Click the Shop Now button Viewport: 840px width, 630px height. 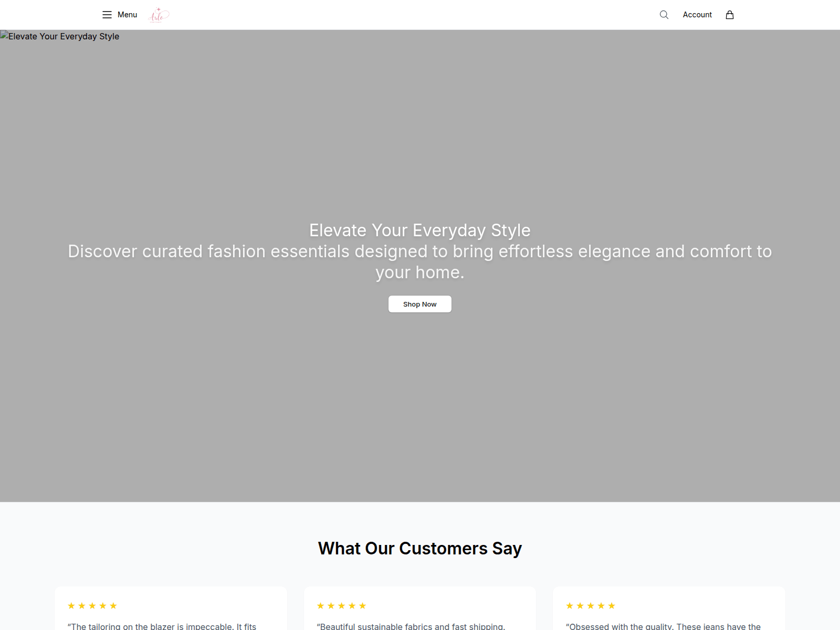point(420,304)
